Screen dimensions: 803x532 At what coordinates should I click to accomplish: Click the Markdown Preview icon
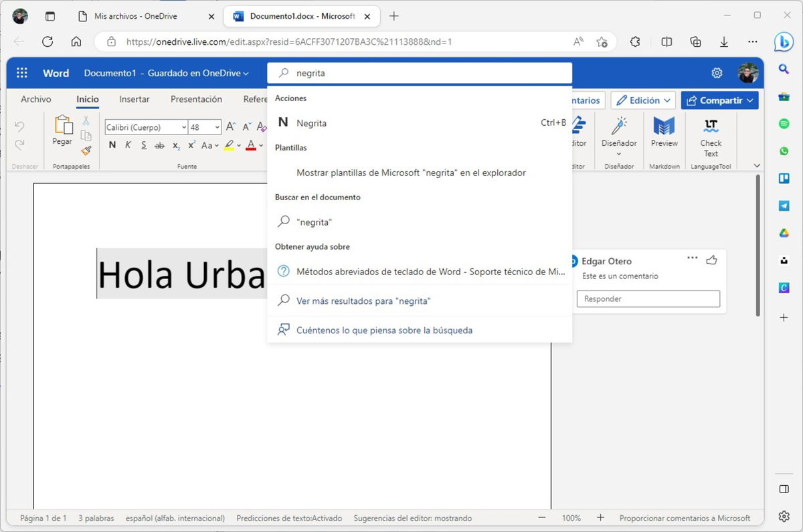pos(664,126)
